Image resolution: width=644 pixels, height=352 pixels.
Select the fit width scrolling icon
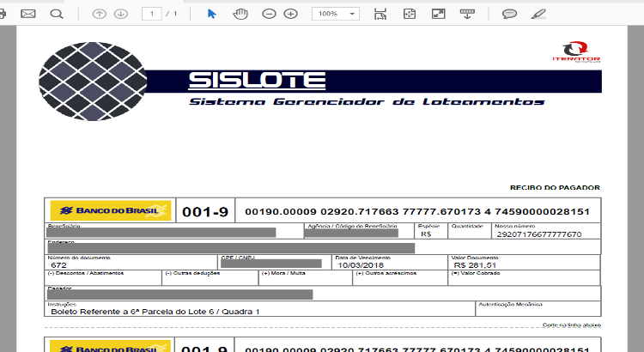point(380,14)
